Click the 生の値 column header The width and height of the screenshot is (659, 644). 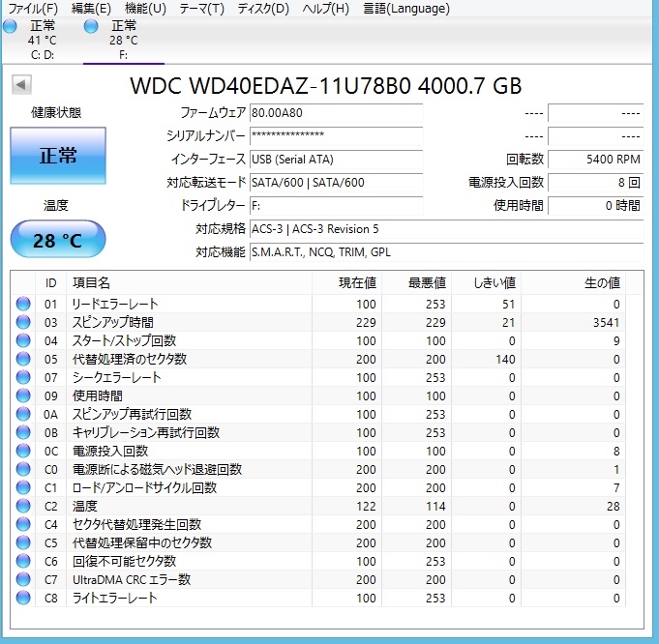(x=574, y=283)
